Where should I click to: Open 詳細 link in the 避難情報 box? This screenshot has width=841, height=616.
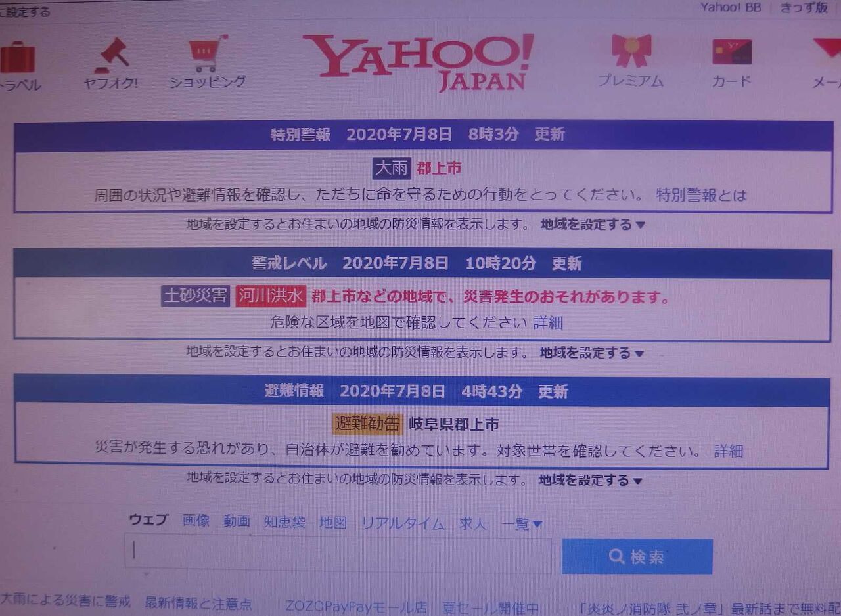[x=729, y=451]
